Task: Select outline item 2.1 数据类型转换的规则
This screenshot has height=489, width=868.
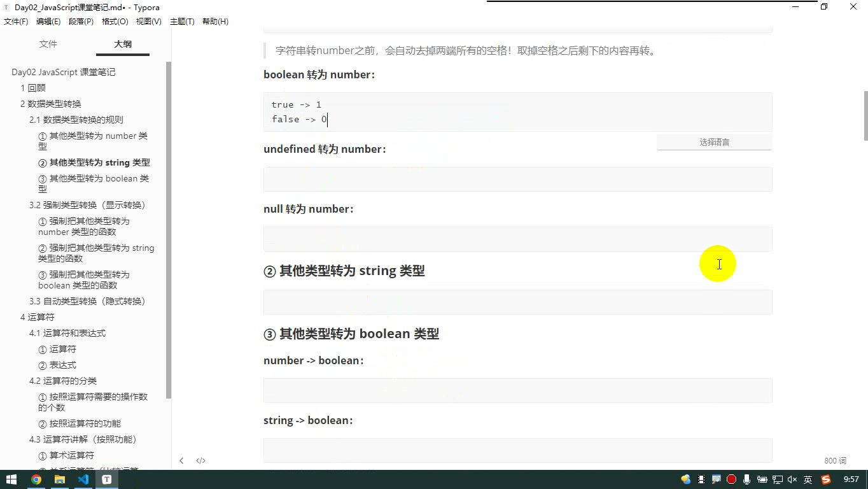Action: click(76, 120)
